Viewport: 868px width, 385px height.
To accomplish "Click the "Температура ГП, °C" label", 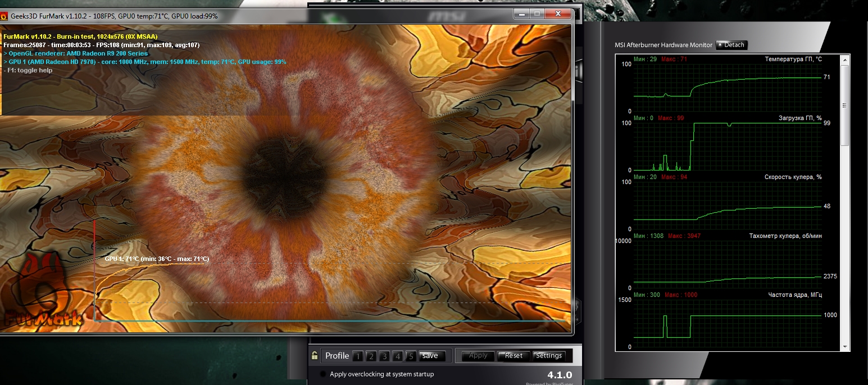I will [793, 59].
